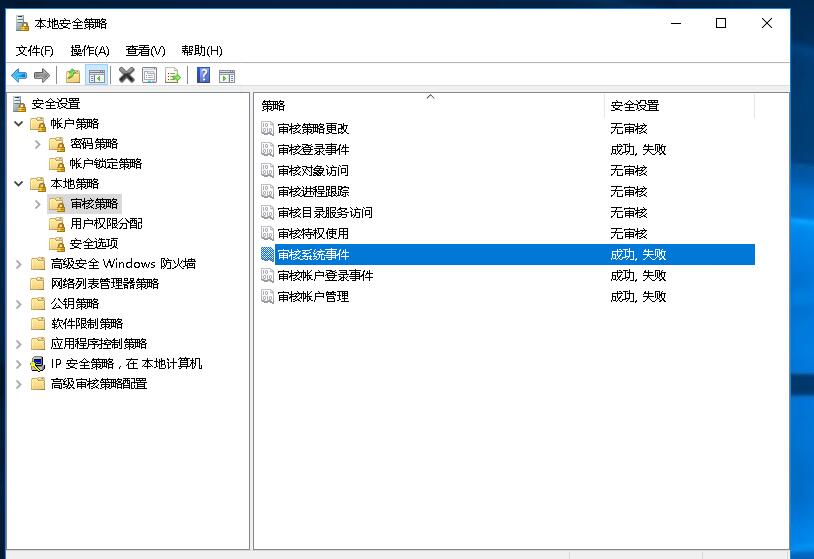Click the 用户权限分配 folder icon

(x=57, y=224)
